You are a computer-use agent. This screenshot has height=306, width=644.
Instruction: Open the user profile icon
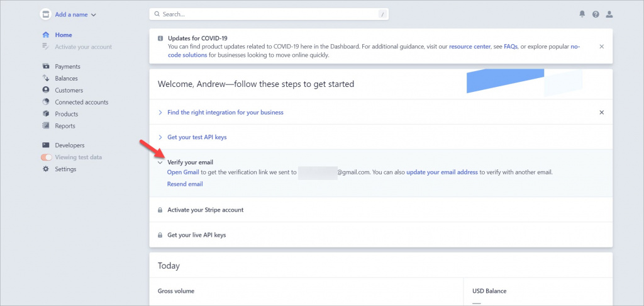click(609, 14)
